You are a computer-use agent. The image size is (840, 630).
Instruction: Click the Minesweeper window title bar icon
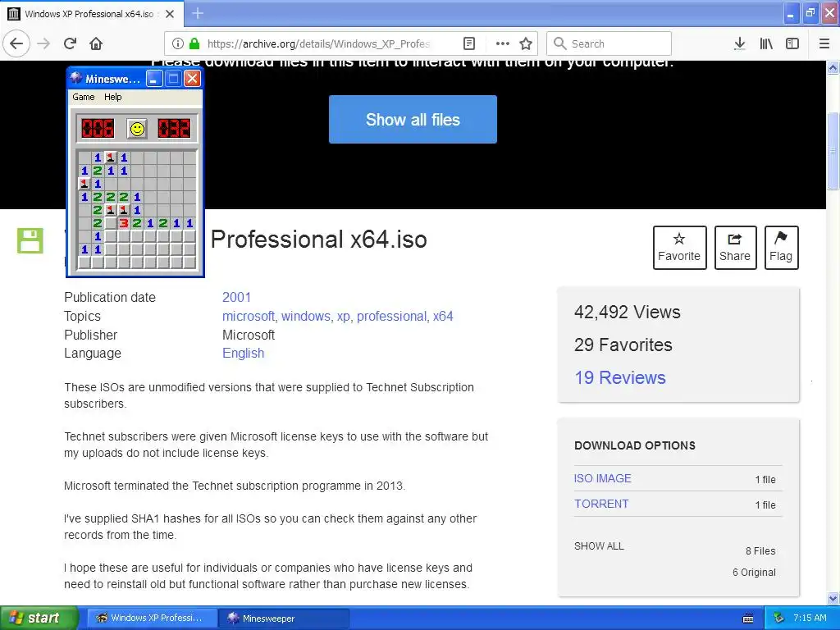[x=76, y=78]
